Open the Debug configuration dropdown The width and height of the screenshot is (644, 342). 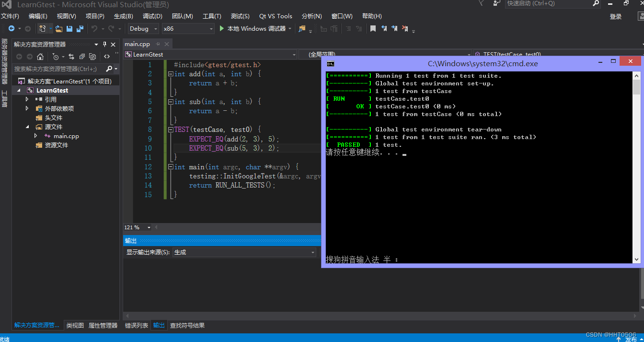tap(155, 29)
